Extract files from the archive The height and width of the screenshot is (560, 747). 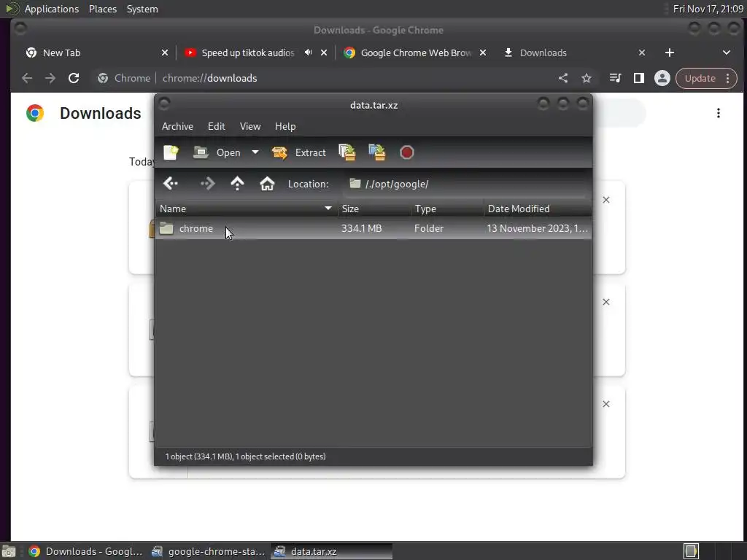[x=298, y=152]
